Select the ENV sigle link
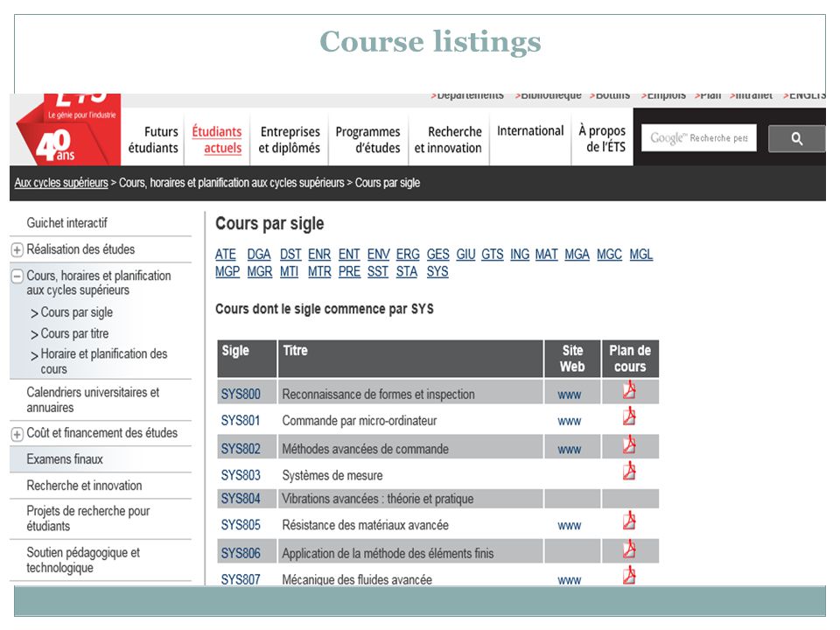 point(379,254)
